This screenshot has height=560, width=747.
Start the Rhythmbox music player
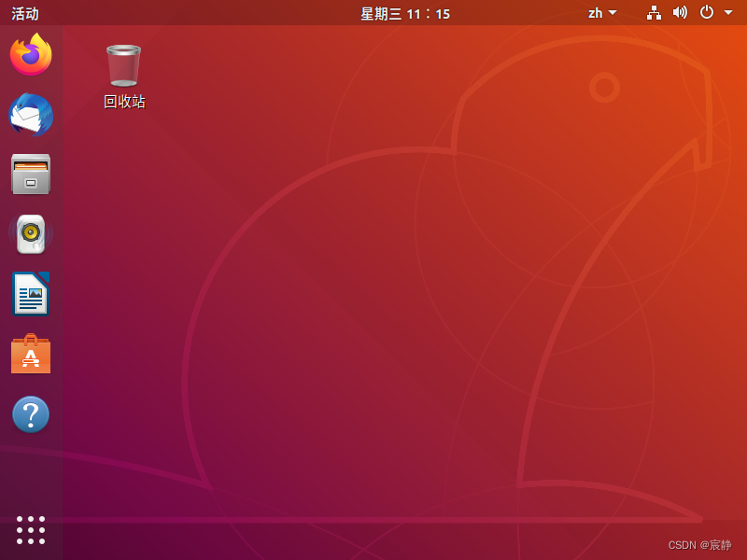tap(31, 233)
